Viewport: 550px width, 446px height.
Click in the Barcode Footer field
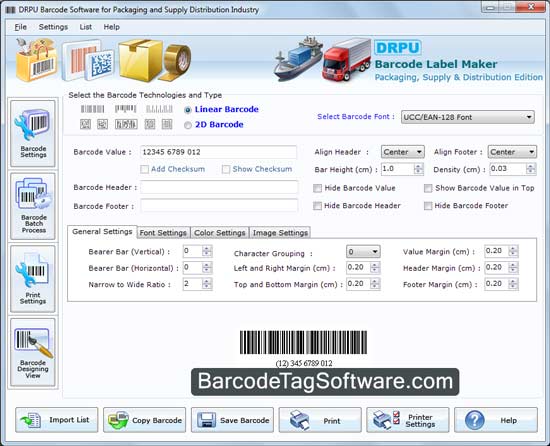219,206
